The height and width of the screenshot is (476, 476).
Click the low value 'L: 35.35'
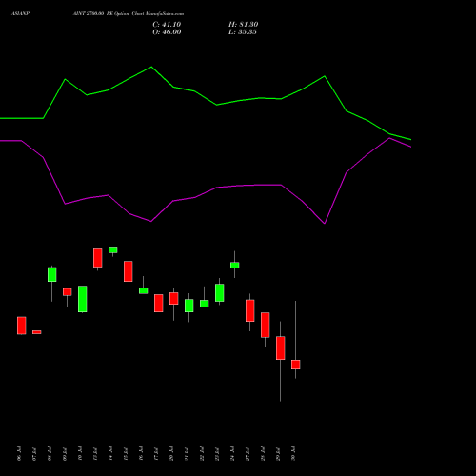click(243, 32)
